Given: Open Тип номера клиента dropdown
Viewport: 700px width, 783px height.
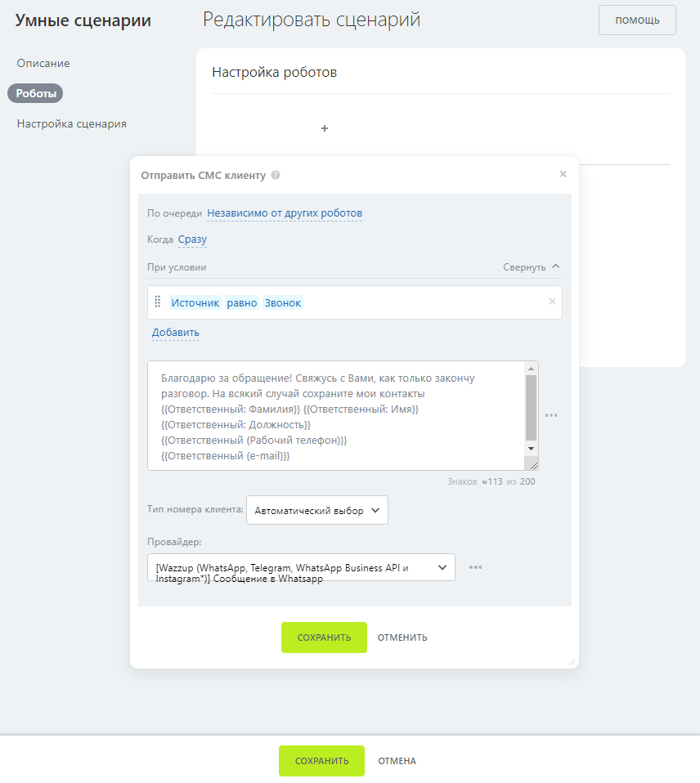Looking at the screenshot, I should click(x=316, y=510).
